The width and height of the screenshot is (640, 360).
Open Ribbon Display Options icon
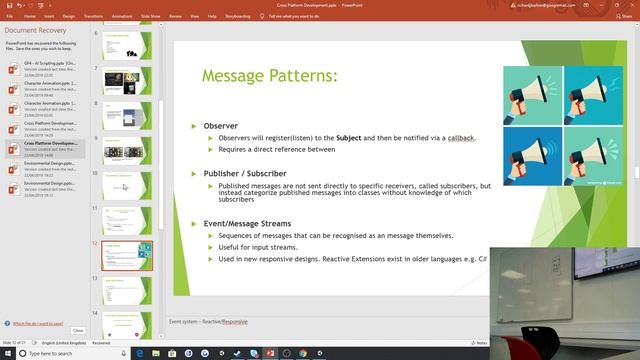point(586,5)
